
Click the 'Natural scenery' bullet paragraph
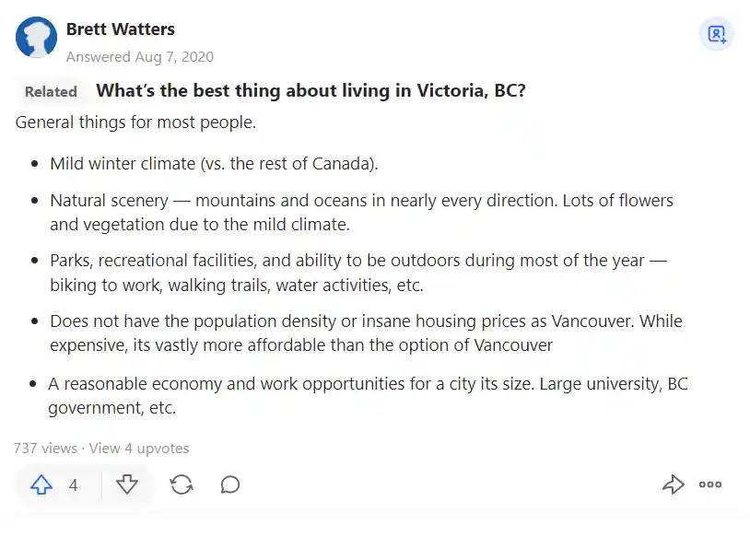pos(361,213)
